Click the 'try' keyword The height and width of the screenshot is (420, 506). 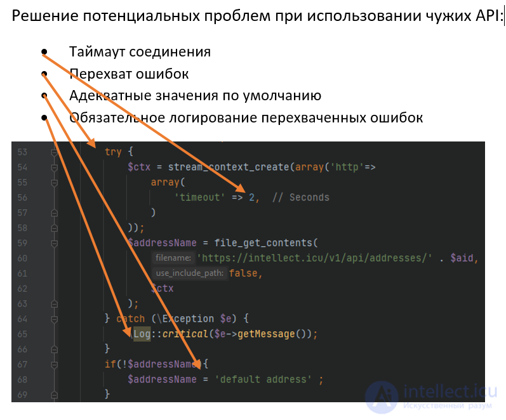pyautogui.click(x=113, y=152)
